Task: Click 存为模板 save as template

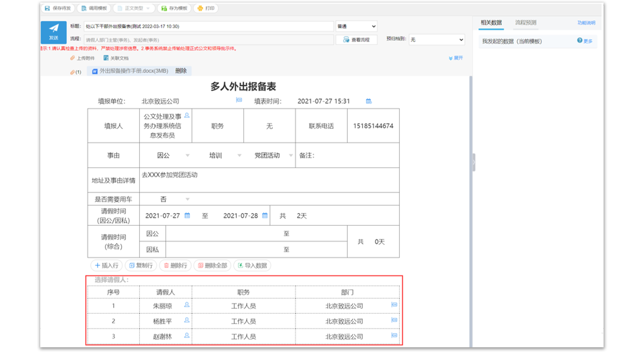Action: point(174,8)
